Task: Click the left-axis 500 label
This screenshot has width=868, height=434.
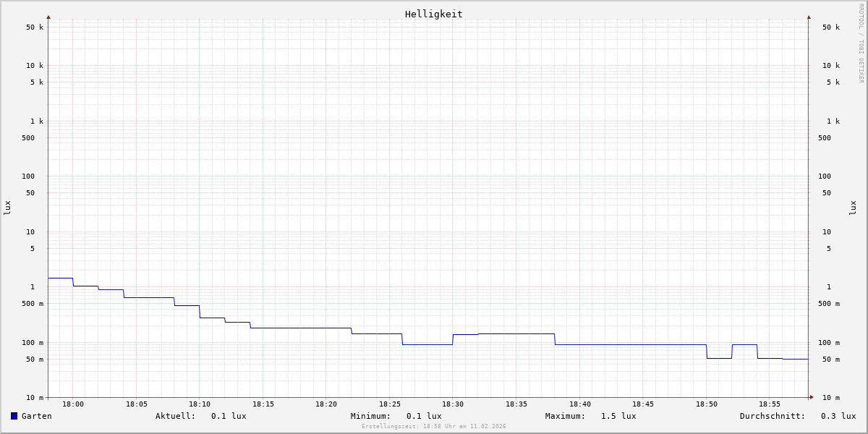Action: 28,138
